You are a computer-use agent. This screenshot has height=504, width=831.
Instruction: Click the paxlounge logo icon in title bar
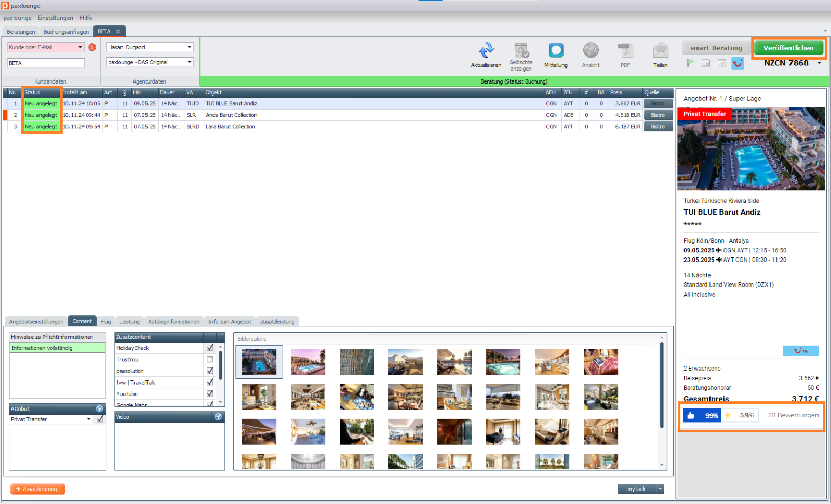(5, 6)
